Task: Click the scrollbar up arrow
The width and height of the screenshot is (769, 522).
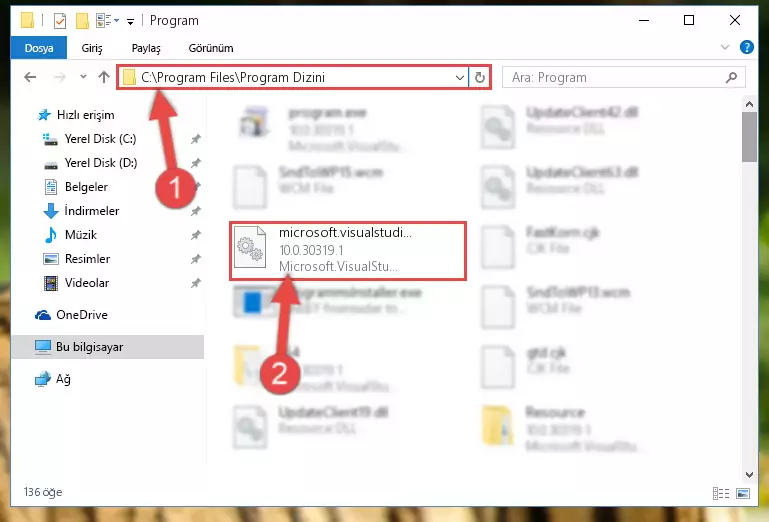Action: tap(749, 104)
